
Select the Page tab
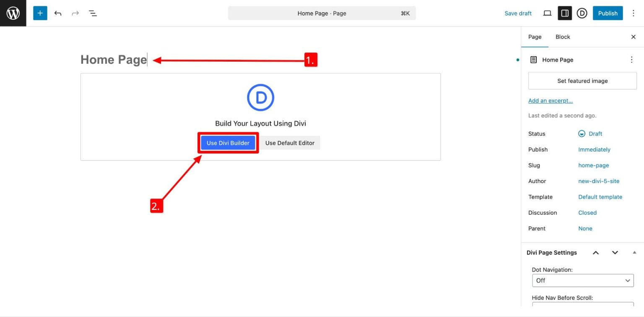tap(535, 37)
